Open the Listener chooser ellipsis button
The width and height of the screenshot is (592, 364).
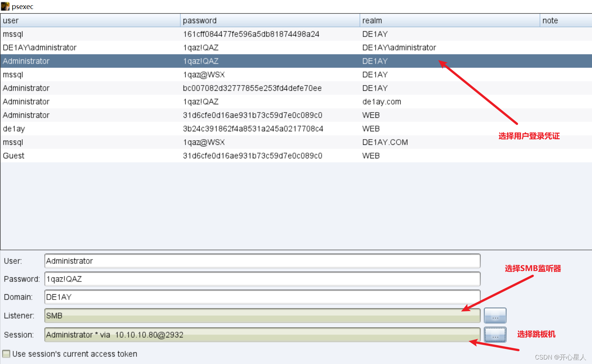pos(495,316)
